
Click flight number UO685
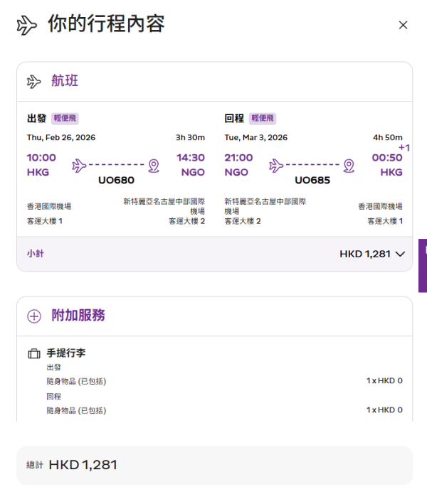click(312, 180)
